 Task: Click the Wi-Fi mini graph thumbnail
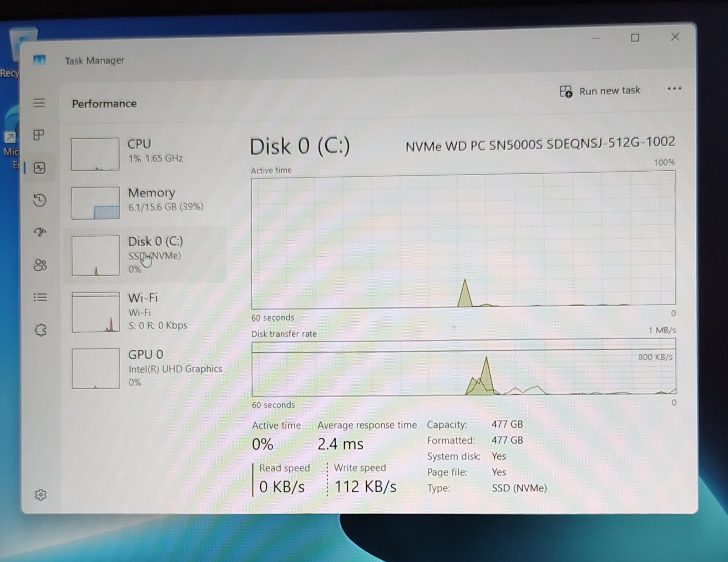[x=96, y=312]
